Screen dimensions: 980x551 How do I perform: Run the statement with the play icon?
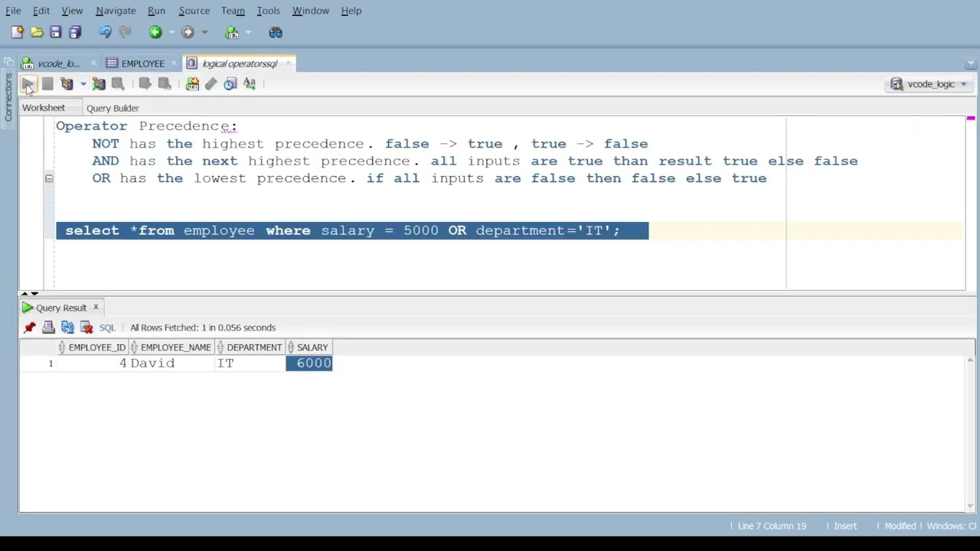click(28, 83)
